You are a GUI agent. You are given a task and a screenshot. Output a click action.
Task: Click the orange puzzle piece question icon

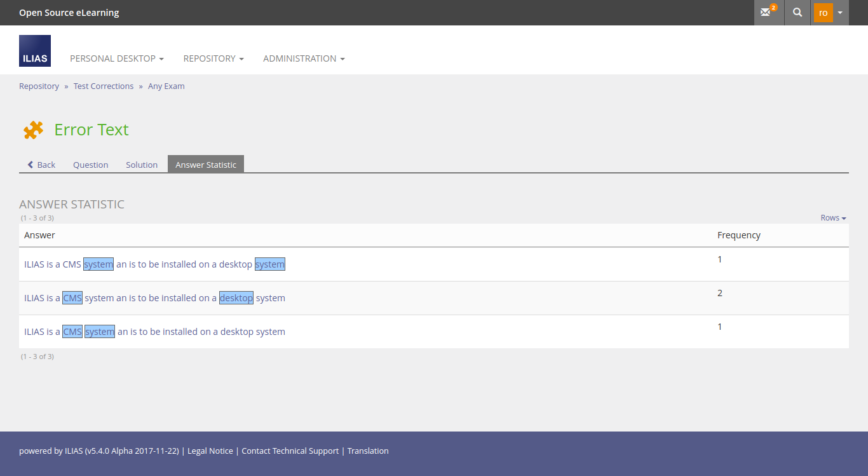[x=33, y=130]
